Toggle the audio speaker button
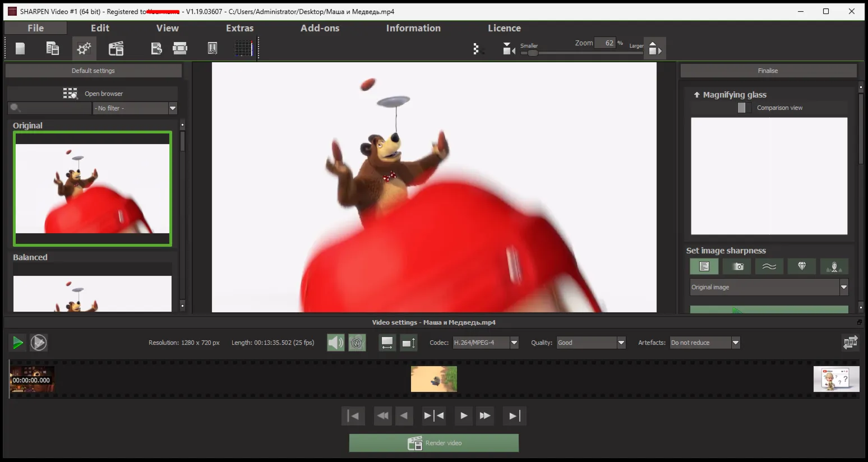868x462 pixels. click(x=336, y=343)
